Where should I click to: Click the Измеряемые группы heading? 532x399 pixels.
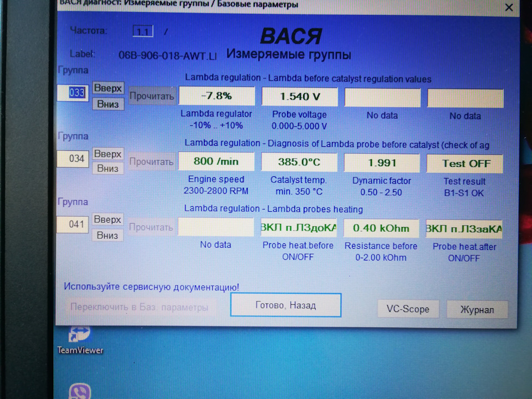tap(289, 54)
